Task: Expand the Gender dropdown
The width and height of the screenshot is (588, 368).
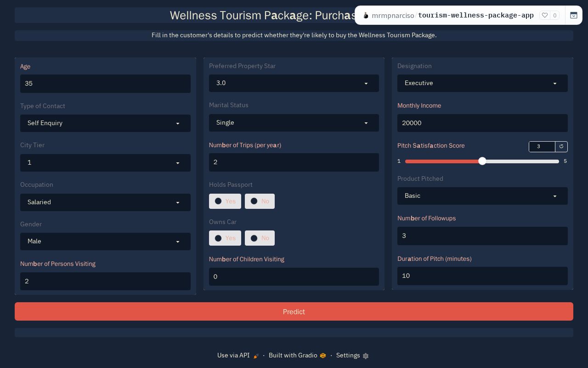Action: pos(105,241)
